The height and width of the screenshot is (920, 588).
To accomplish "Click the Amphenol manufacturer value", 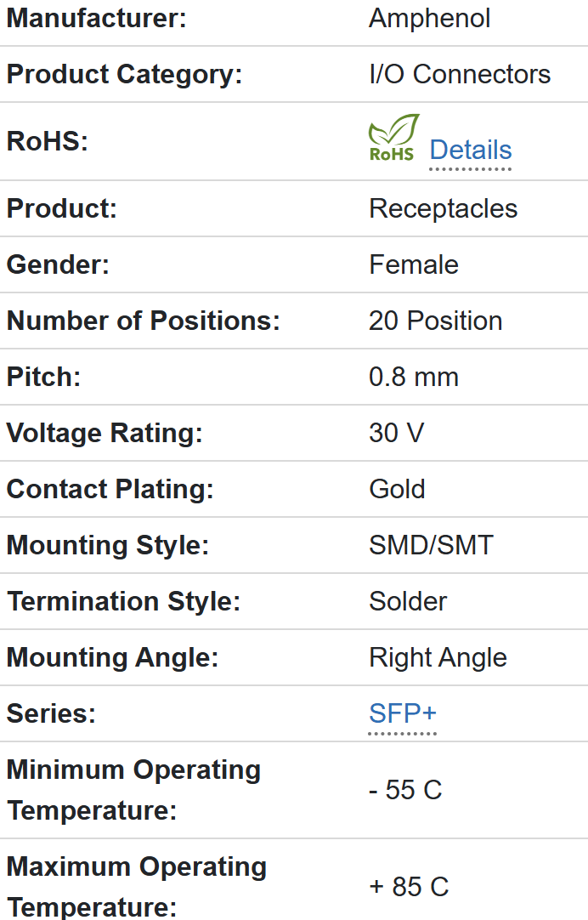I will [x=429, y=18].
